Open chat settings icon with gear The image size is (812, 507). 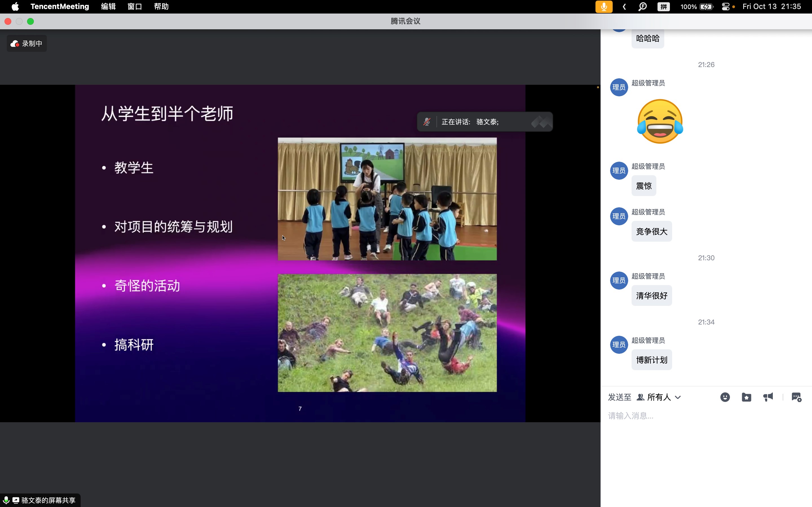(796, 397)
